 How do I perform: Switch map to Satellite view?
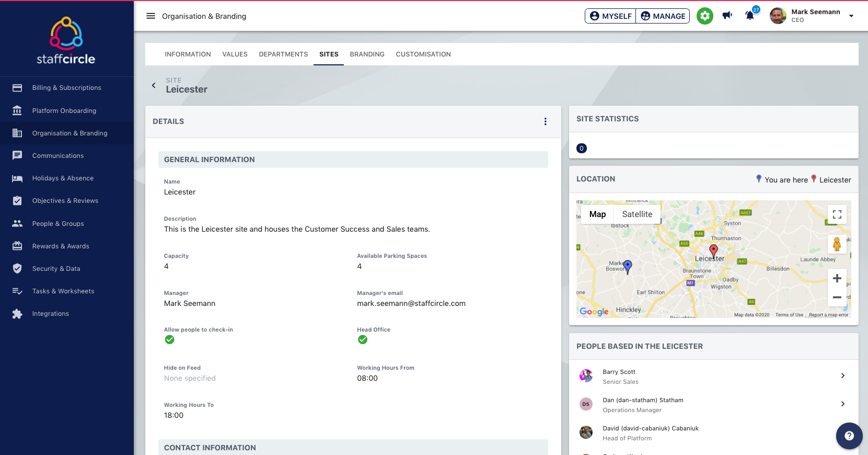click(x=637, y=214)
